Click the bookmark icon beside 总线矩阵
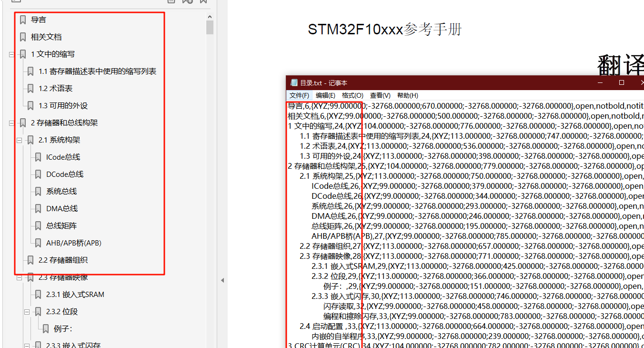This screenshot has height=348, width=644. tap(38, 226)
